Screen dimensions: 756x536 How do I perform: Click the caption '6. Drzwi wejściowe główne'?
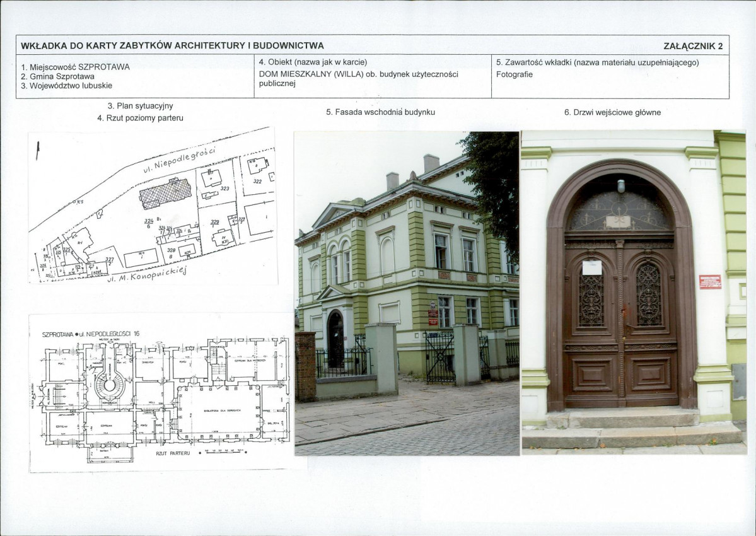pyautogui.click(x=612, y=113)
